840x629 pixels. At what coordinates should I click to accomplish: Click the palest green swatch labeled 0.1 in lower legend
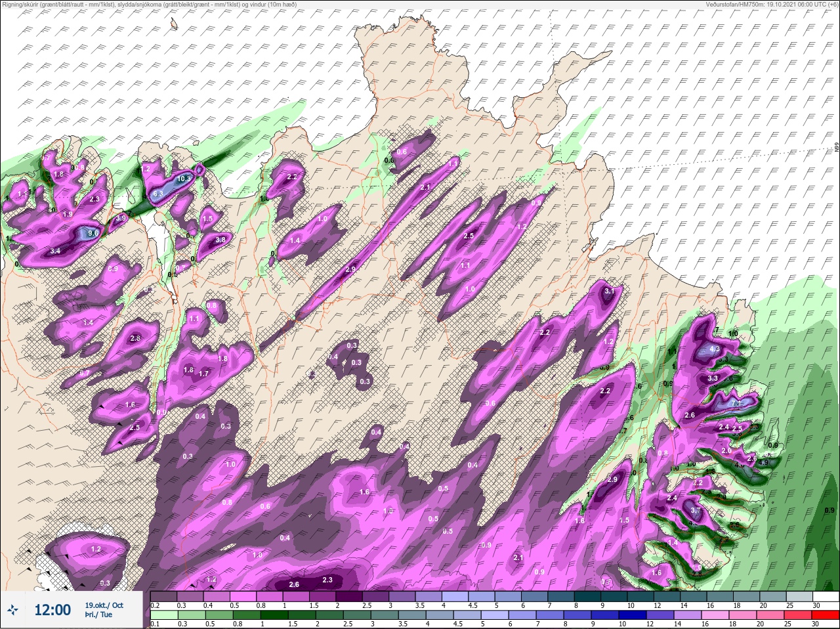coord(163,616)
